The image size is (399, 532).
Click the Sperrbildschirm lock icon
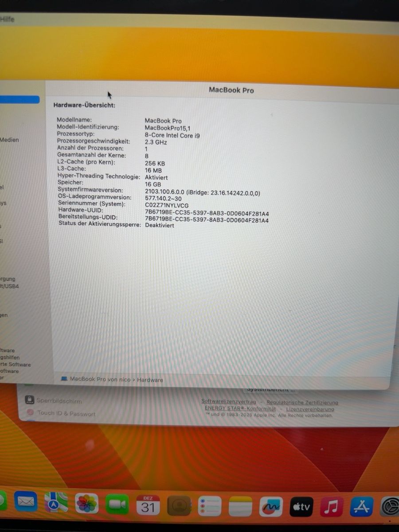[x=30, y=399]
